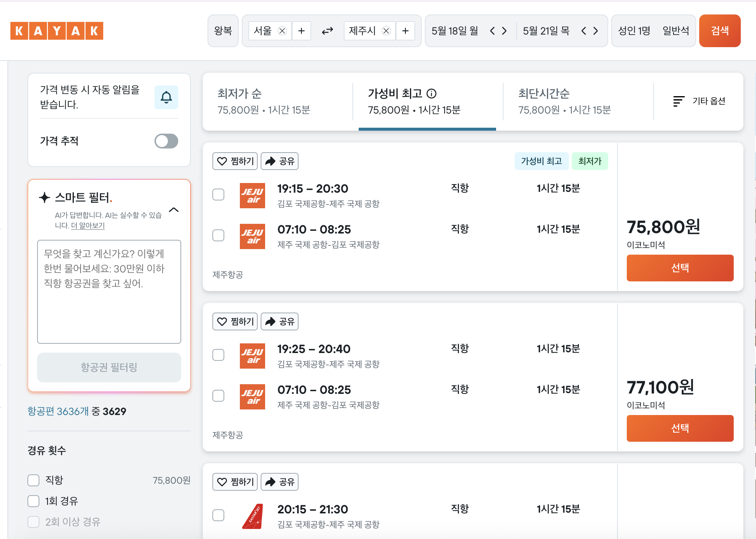Click the 항공권 필터링 button

click(x=109, y=367)
